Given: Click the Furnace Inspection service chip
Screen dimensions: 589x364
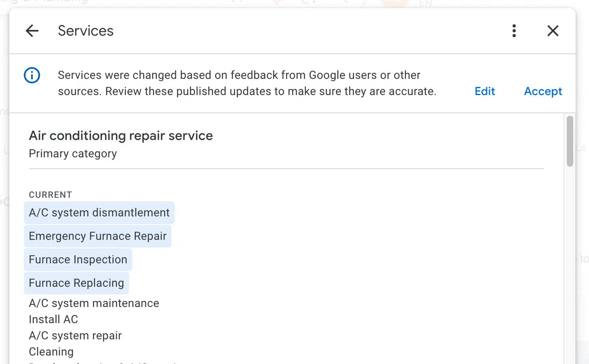Looking at the screenshot, I should (x=78, y=260).
